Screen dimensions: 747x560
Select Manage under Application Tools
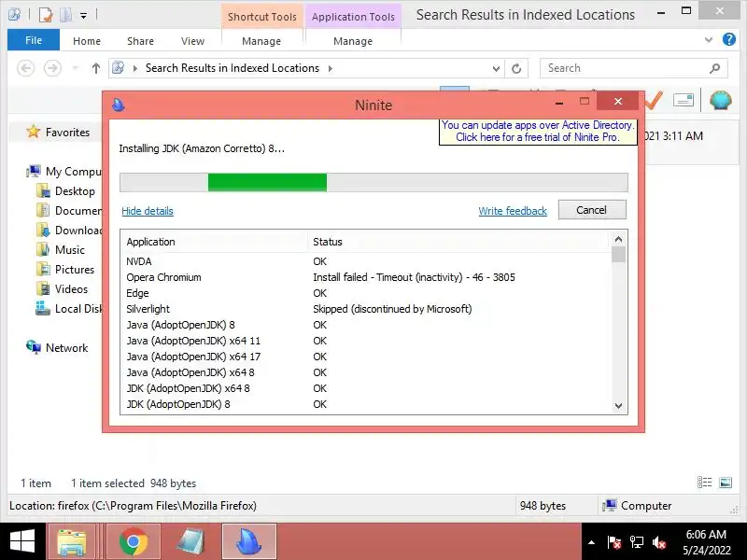353,41
